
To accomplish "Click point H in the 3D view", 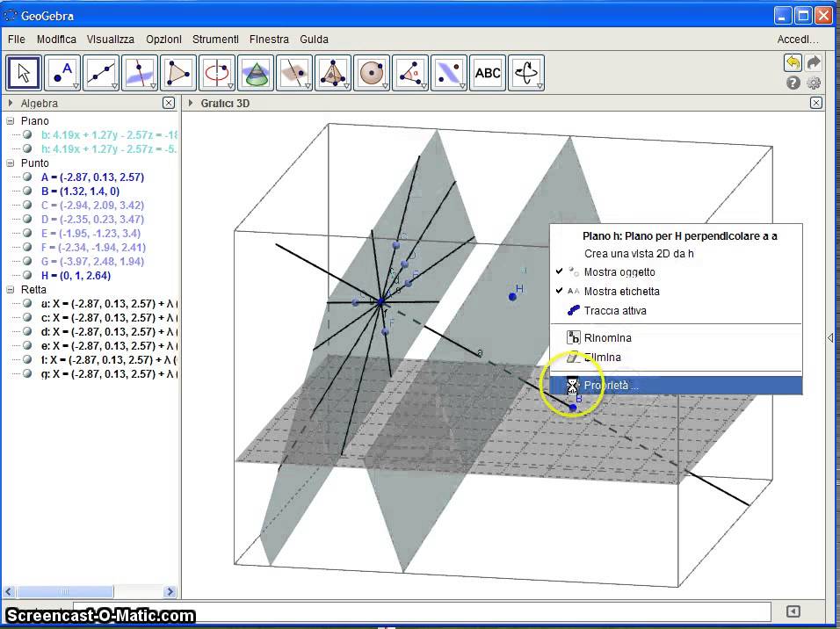I will coord(512,297).
